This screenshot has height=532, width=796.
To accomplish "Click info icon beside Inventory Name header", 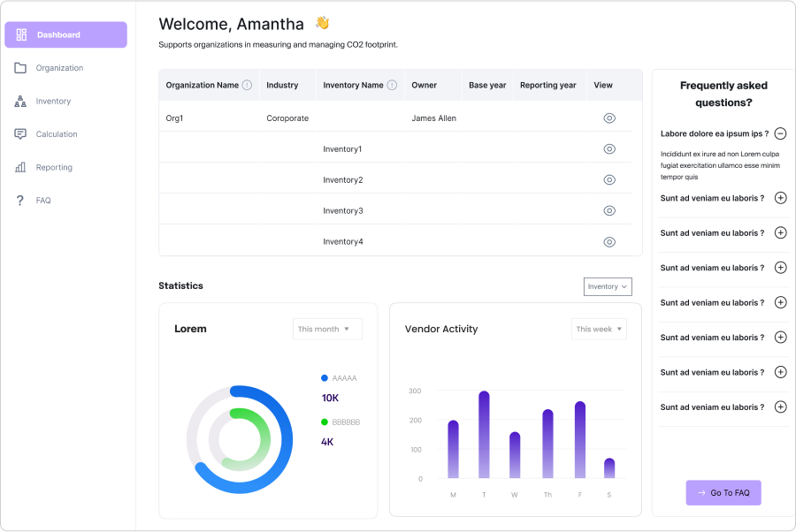I will click(x=392, y=86).
